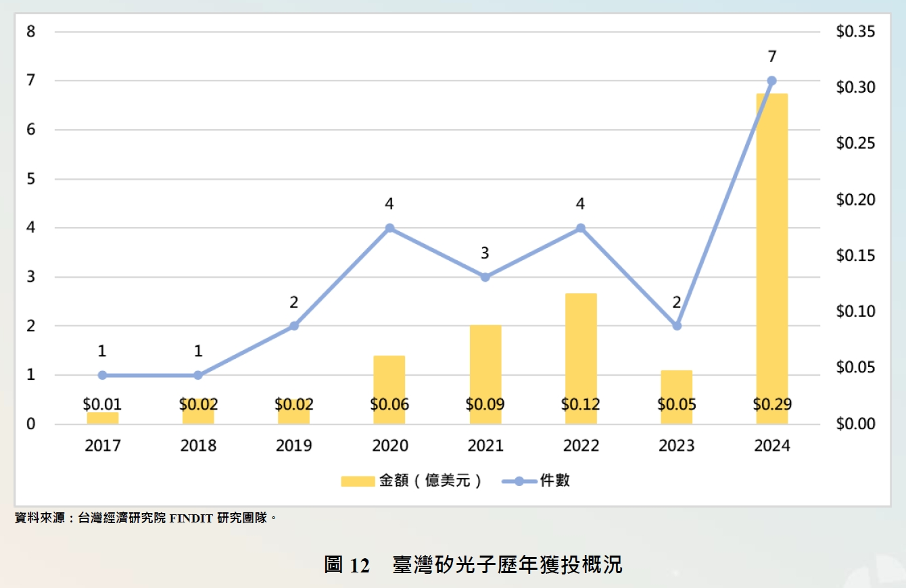Select the 金額（億美元）legend label
906x588 pixels.
tap(431, 481)
